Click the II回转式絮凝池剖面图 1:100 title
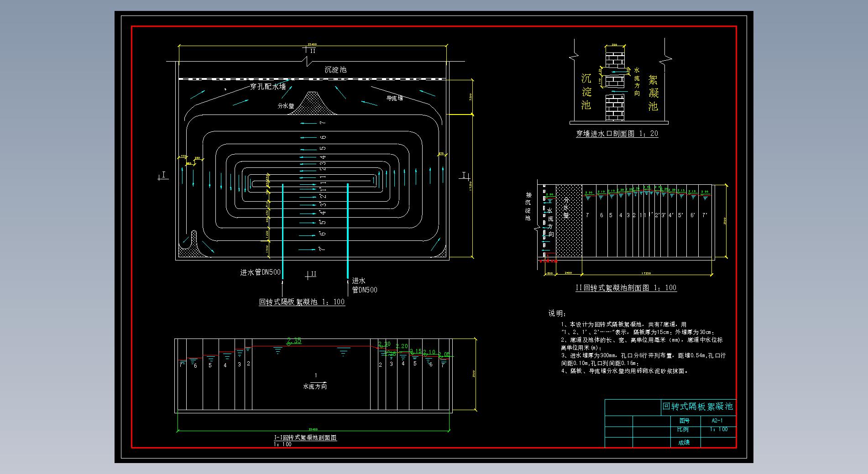The image size is (868, 474). 626,288
